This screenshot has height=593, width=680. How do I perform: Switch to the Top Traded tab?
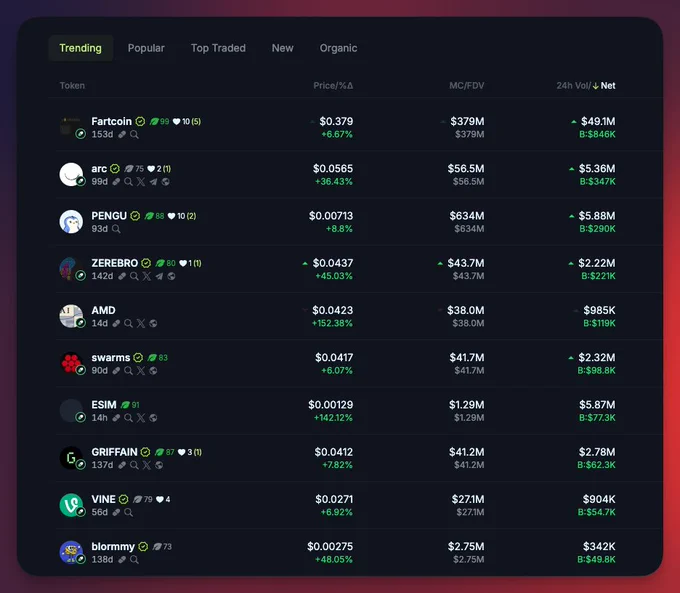[x=218, y=48]
